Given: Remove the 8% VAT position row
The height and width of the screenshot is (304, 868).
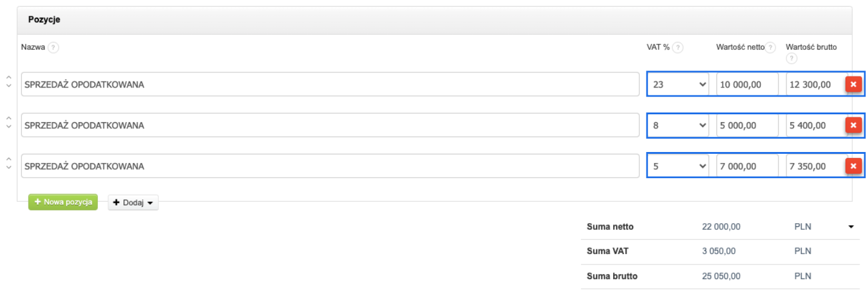Looking at the screenshot, I should pyautogui.click(x=853, y=125).
